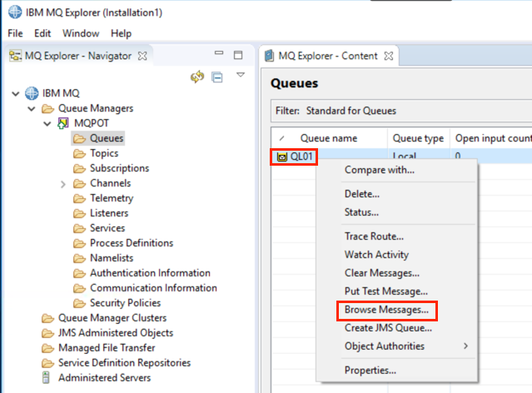Click the refresh icon in Navigator toolbar
532x393 pixels.
coord(197,77)
